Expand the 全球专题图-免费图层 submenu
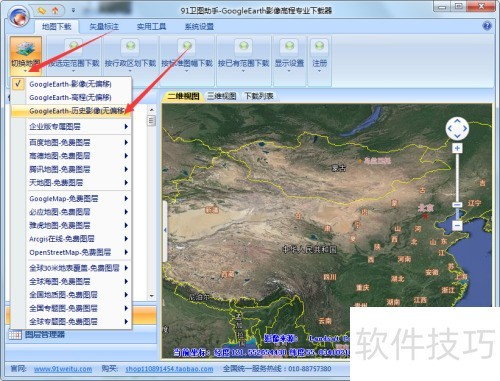 point(71,321)
